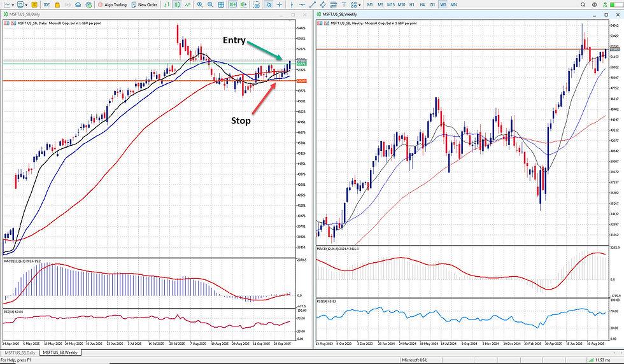
Task: Click the New Order button
Action: point(145,5)
